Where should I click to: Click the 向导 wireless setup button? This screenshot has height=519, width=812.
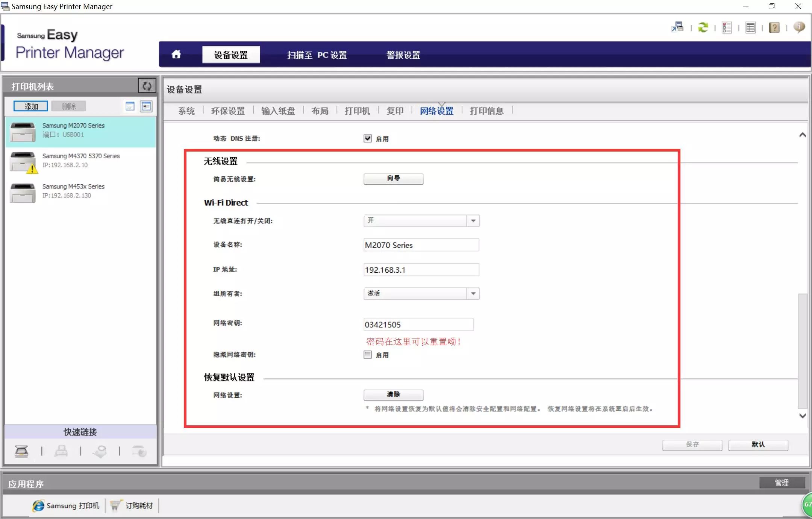(393, 179)
